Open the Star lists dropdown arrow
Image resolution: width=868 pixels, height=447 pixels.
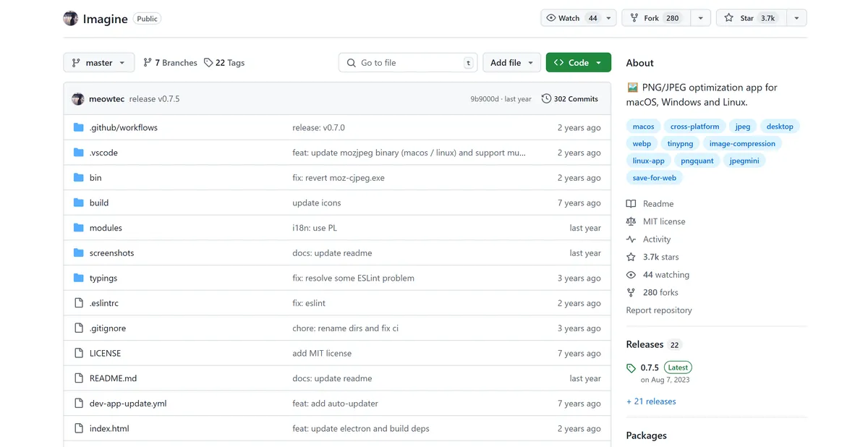click(x=796, y=18)
